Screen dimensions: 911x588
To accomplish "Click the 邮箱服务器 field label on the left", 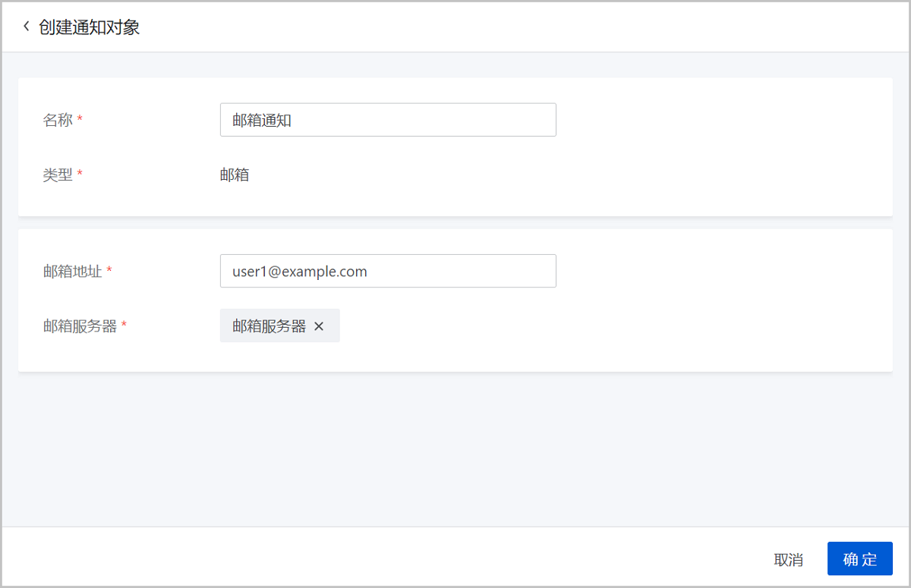I will point(80,326).
